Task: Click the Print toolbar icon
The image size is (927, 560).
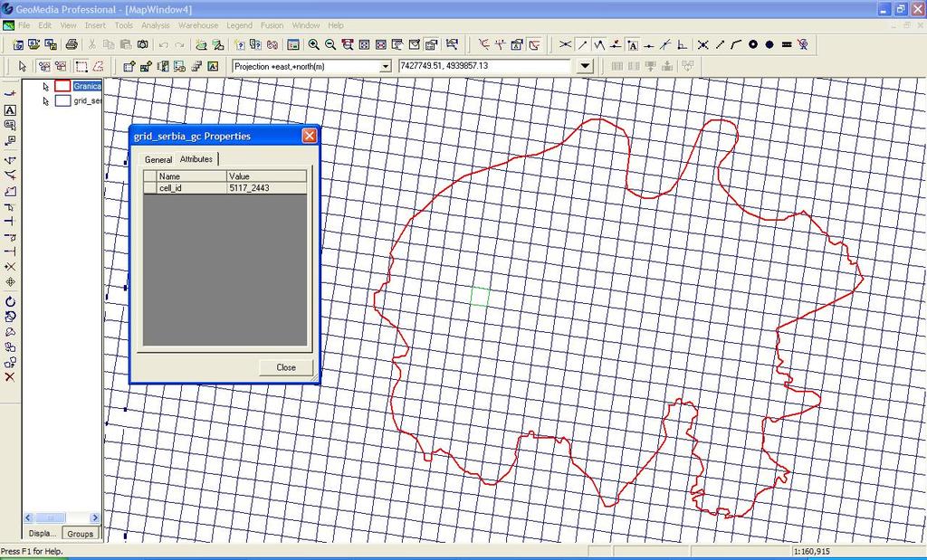Action: pos(72,44)
